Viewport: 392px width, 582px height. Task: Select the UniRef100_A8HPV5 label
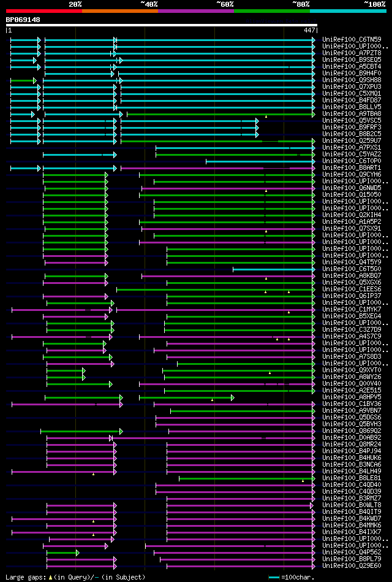[x=352, y=397]
